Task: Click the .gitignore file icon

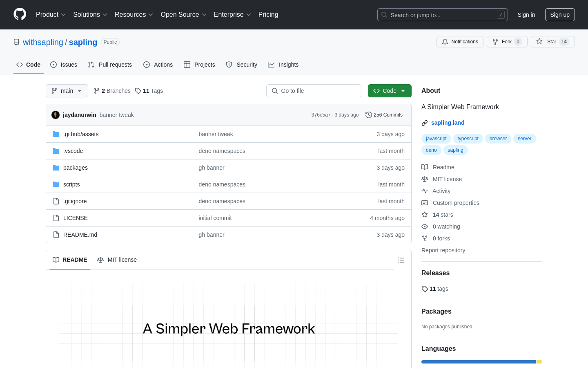Action: pos(56,201)
